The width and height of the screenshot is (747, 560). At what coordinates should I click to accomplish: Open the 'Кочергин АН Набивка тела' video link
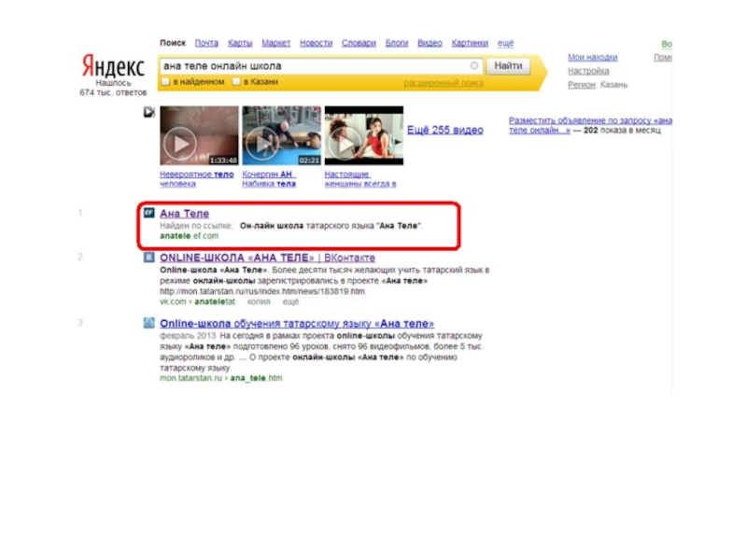coord(269,179)
